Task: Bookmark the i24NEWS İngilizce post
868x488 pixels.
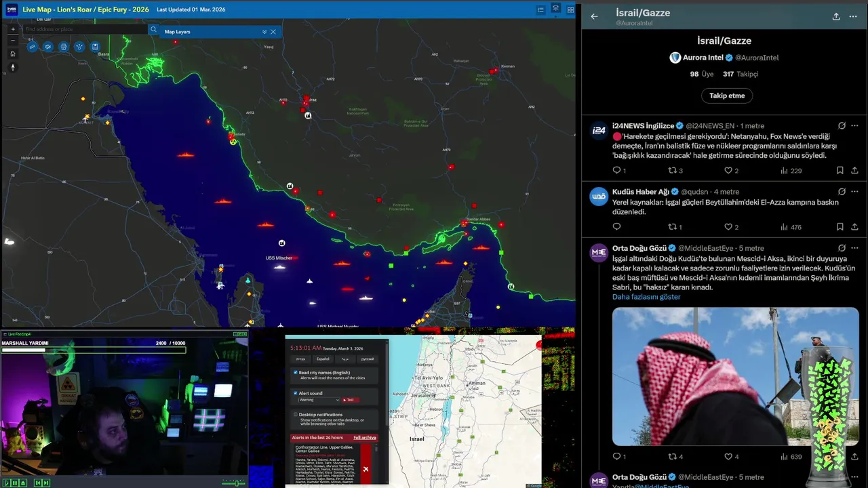Action: click(840, 171)
